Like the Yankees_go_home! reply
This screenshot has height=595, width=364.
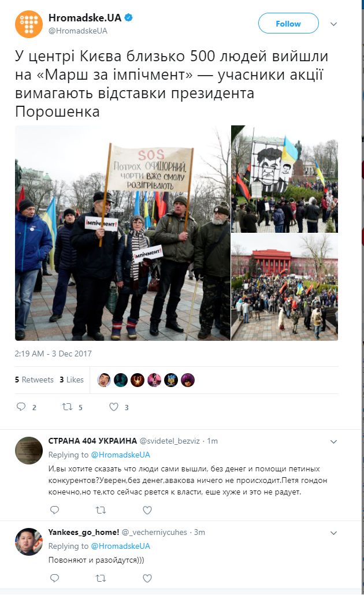147,578
